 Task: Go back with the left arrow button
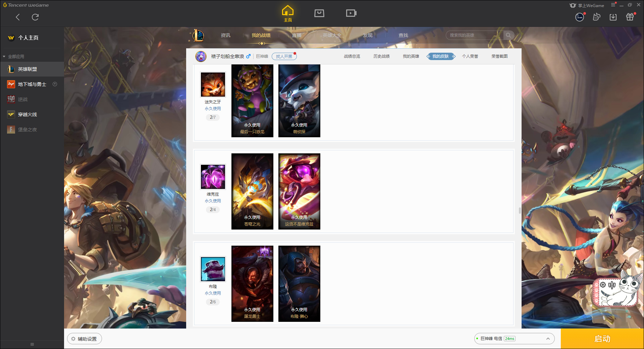[18, 17]
